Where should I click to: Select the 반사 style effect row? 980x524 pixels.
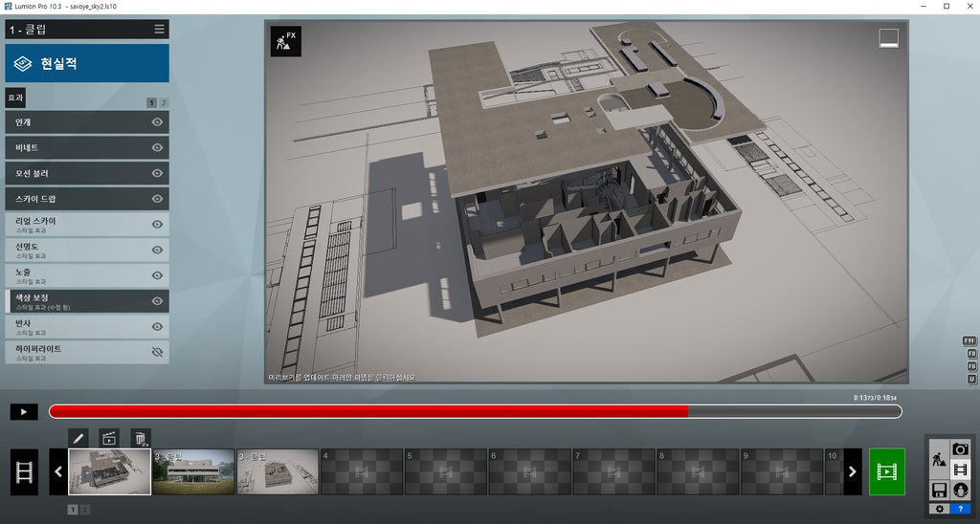[87, 327]
